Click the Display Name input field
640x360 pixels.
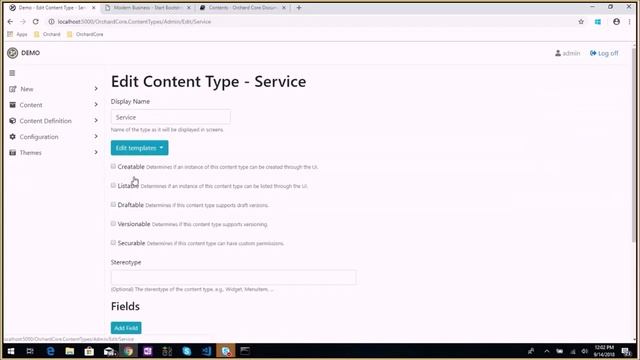[171, 117]
